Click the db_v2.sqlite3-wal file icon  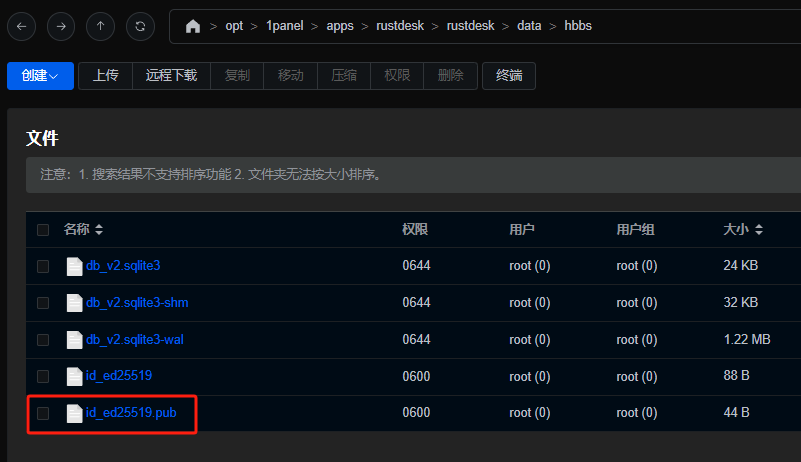(75, 340)
